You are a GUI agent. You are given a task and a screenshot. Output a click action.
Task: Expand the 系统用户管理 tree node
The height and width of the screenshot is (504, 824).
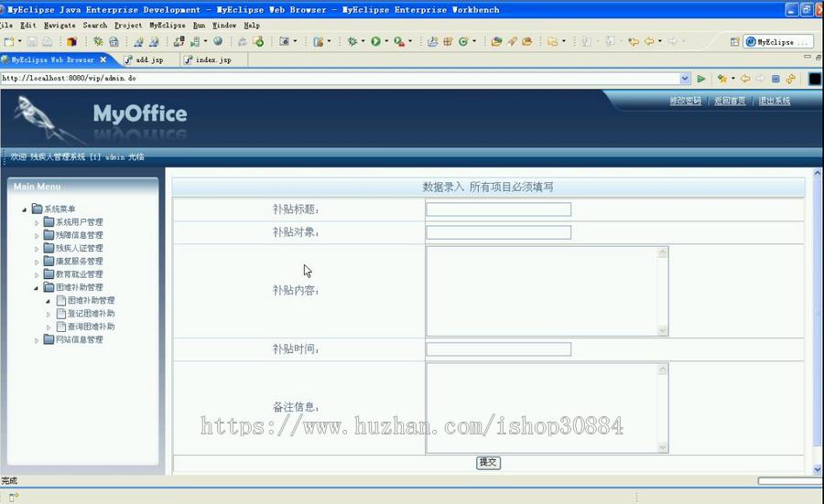(37, 222)
